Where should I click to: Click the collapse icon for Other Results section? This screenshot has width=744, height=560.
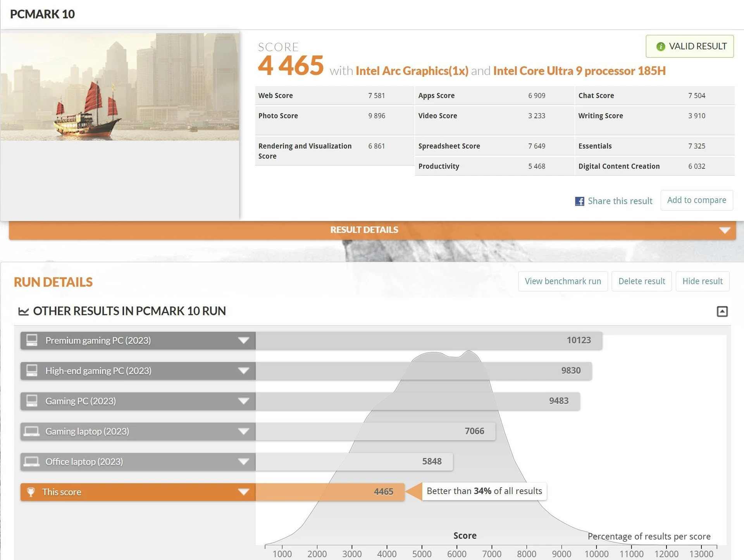click(722, 311)
